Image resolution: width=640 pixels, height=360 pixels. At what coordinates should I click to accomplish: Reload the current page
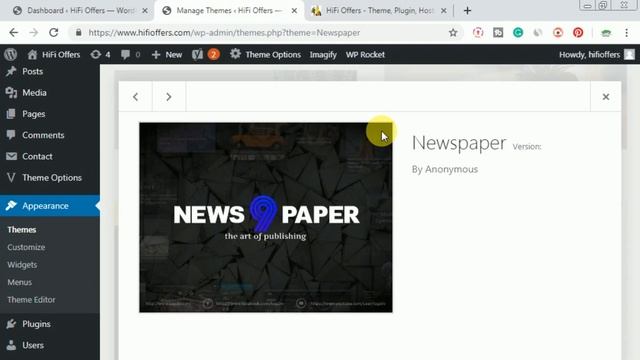pos(53,33)
